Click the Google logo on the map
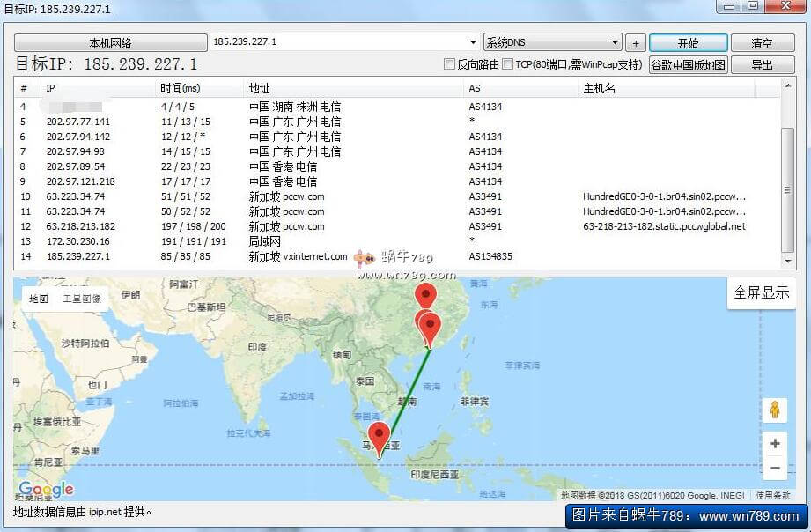The image size is (811, 532). point(46,490)
